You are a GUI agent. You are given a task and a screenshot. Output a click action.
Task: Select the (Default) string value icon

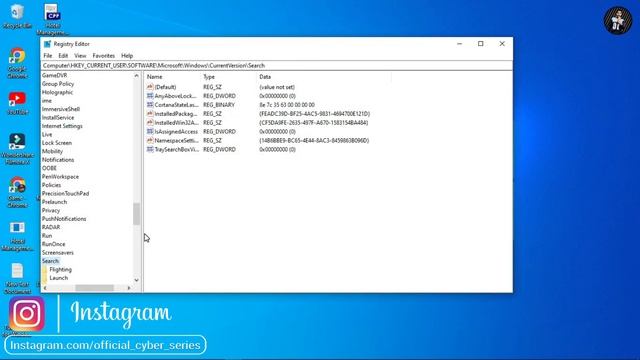coord(150,87)
